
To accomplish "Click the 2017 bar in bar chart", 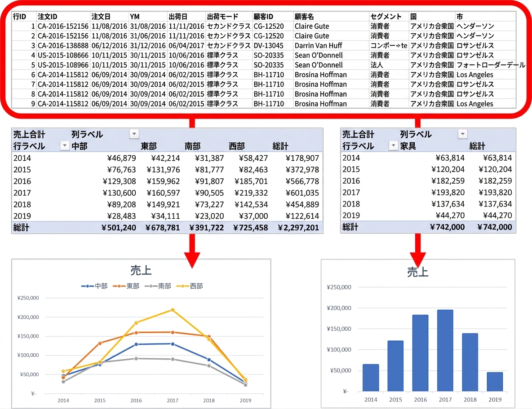I will point(445,350).
